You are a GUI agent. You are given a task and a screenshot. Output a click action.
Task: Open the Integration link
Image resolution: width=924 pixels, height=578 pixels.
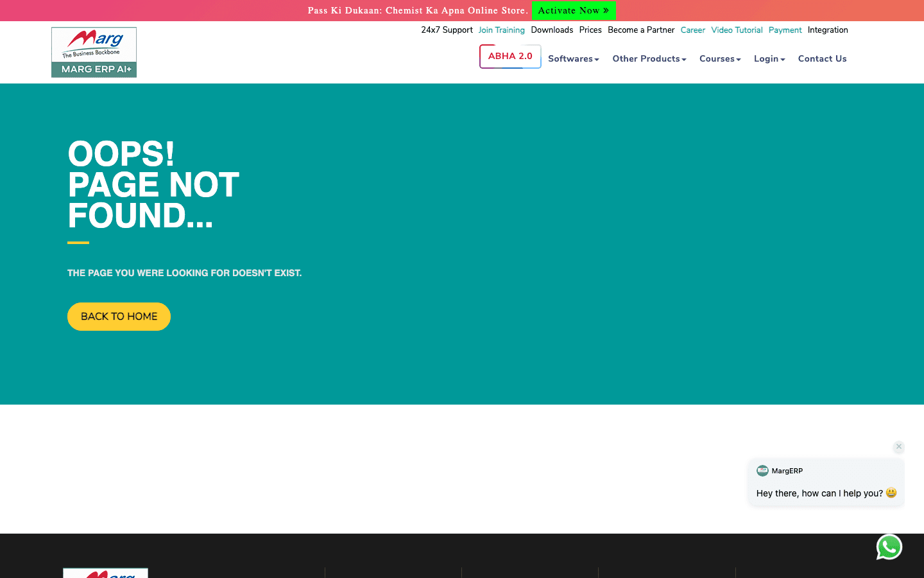(x=828, y=30)
